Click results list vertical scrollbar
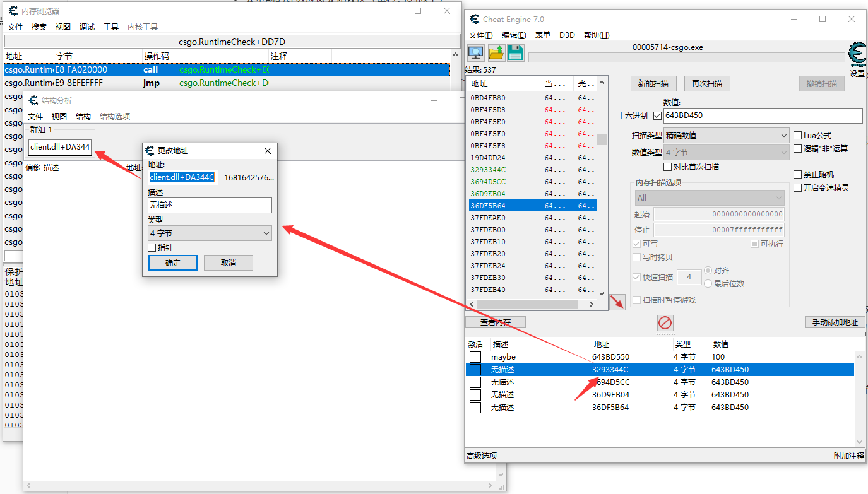 [602, 187]
